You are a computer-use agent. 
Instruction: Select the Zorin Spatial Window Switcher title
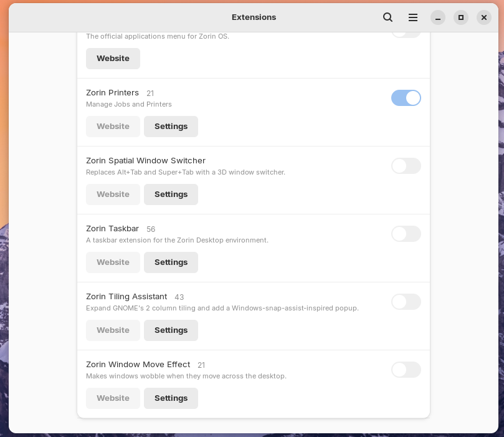[x=146, y=161]
